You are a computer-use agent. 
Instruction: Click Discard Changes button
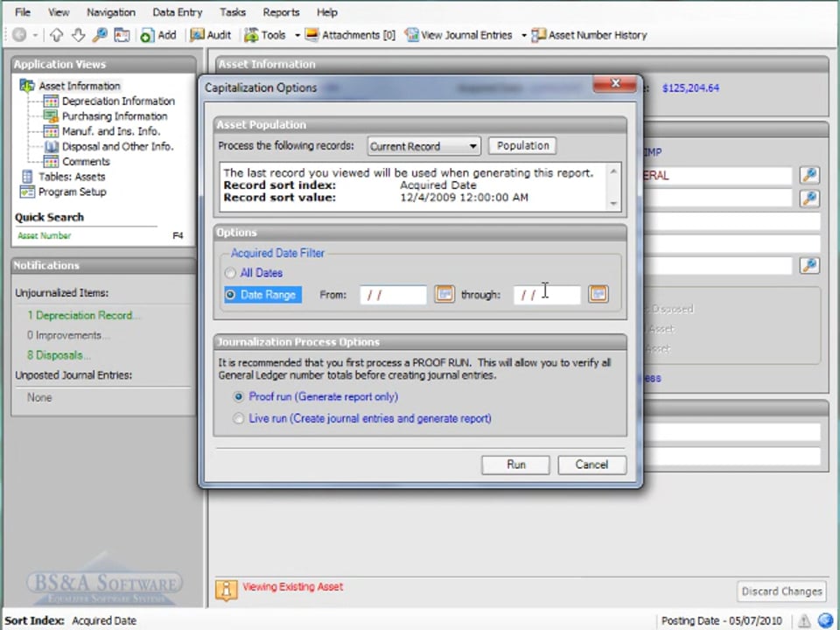pos(781,591)
